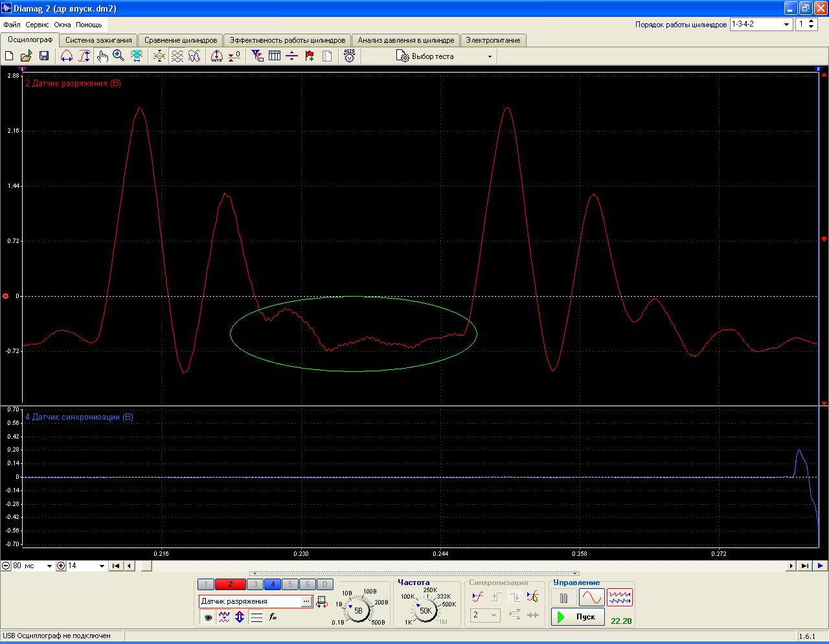Activate the magnifier zoom tool
Image resolution: width=829 pixels, height=644 pixels.
pyautogui.click(x=119, y=56)
